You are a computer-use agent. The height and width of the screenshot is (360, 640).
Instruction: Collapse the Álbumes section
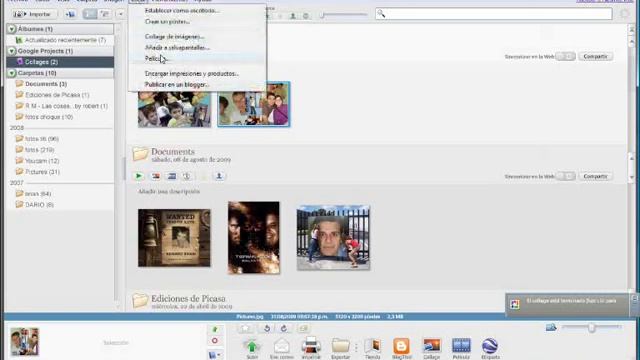pyautogui.click(x=12, y=29)
